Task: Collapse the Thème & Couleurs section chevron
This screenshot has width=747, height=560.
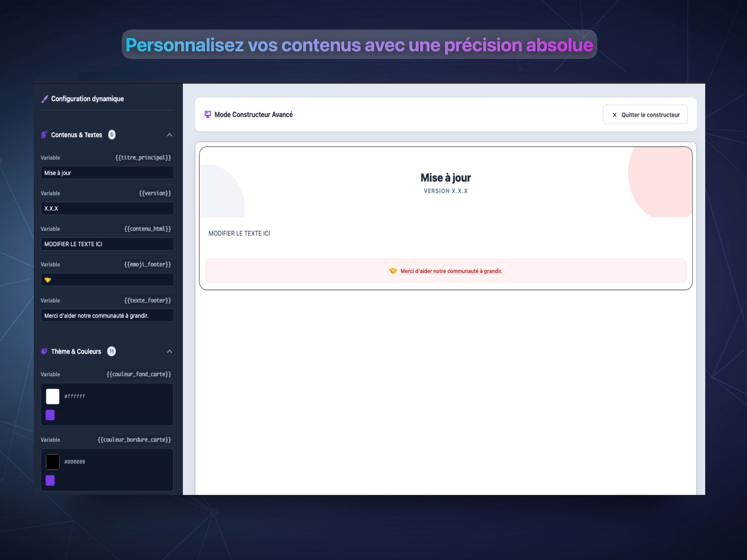Action: click(x=170, y=351)
